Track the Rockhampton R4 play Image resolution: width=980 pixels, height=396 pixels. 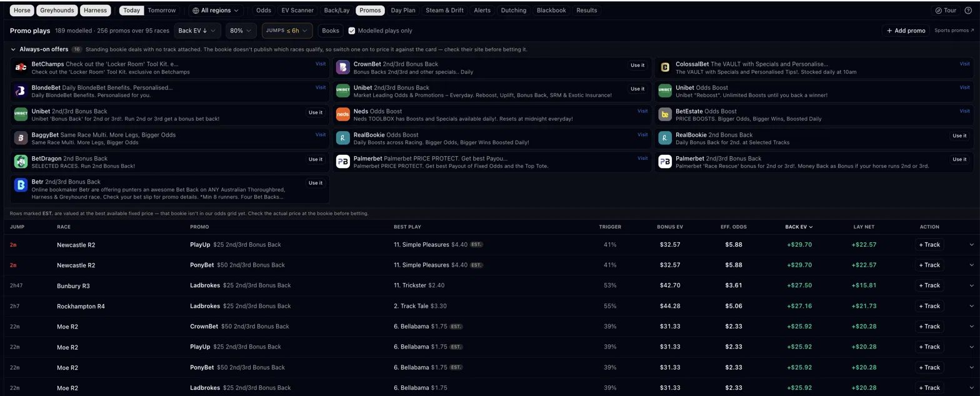[x=928, y=306]
